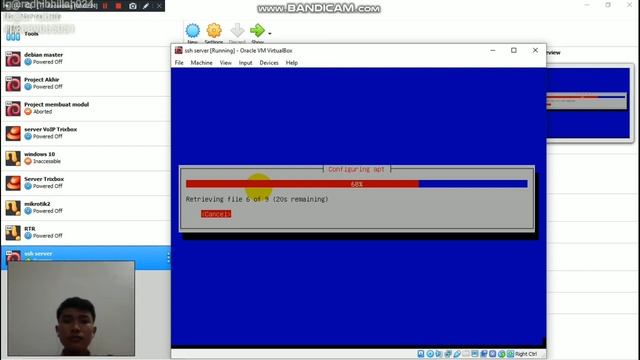
Task: Select the Server Trixbox virtual machine
Action: click(86, 183)
